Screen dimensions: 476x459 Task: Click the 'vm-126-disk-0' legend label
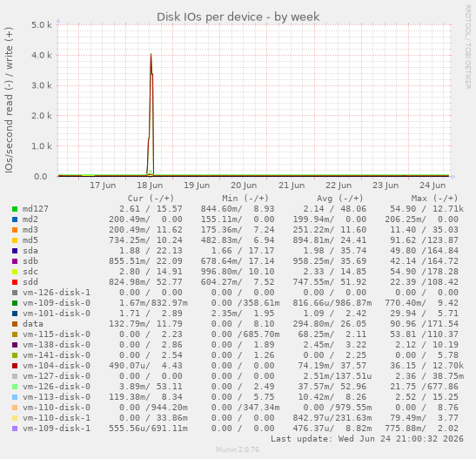click(57, 387)
